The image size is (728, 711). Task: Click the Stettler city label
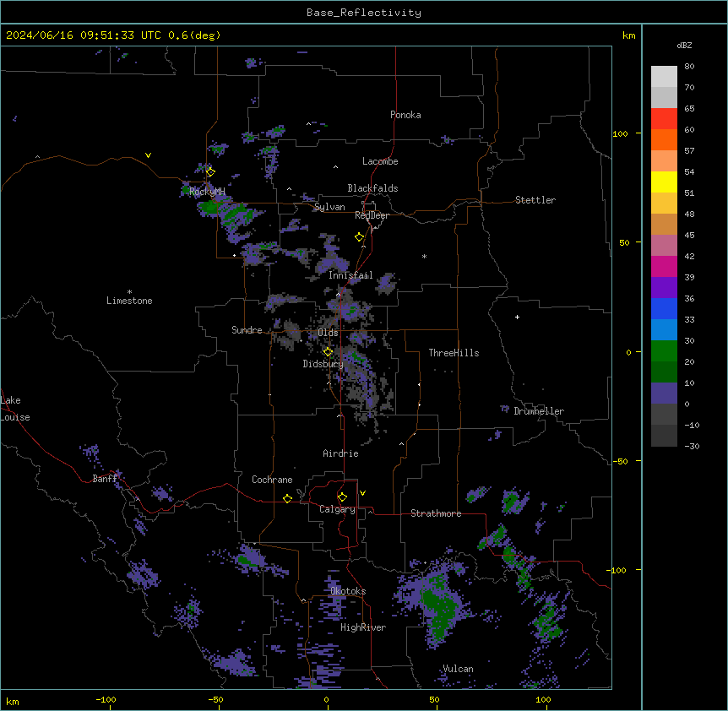tap(535, 200)
